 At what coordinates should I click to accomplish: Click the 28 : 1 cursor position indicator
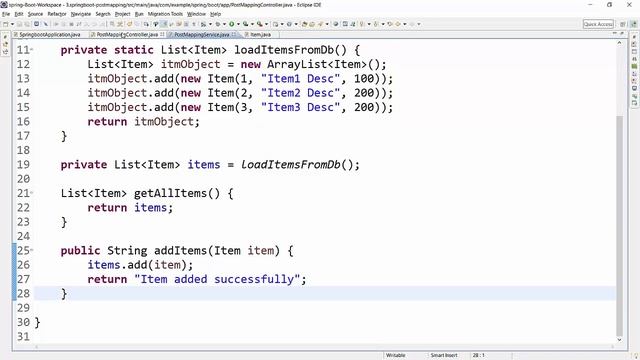(x=478, y=356)
